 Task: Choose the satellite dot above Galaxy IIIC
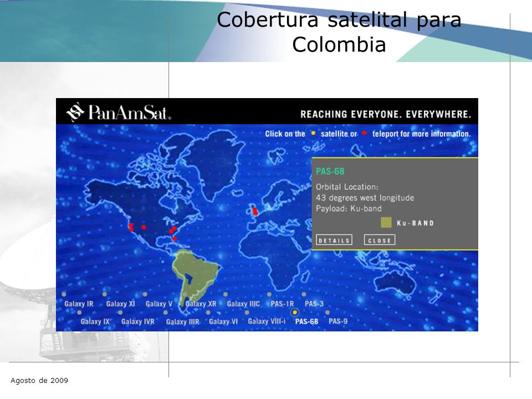coord(226,294)
